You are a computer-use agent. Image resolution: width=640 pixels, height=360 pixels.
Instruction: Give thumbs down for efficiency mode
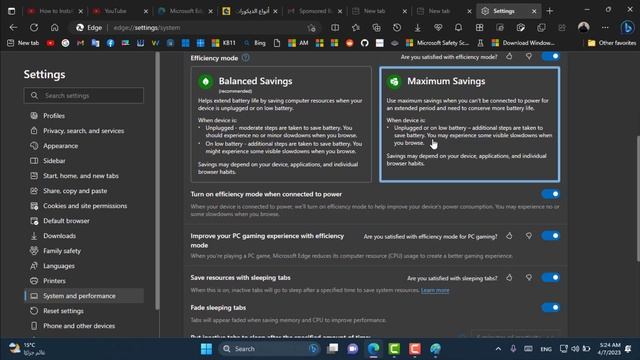[529, 56]
